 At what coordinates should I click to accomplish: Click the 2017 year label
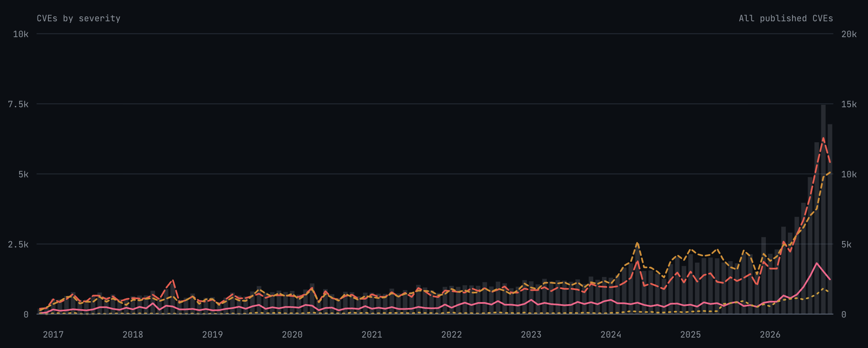tap(53, 334)
